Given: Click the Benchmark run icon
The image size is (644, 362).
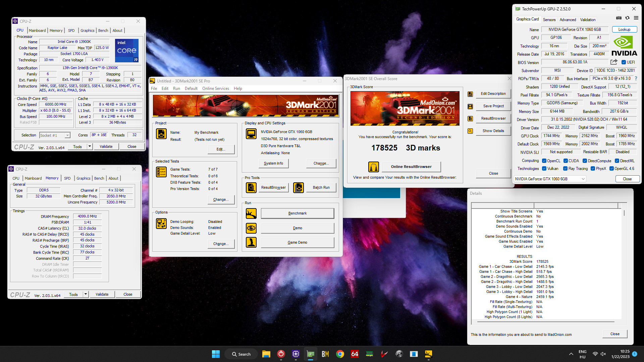Looking at the screenshot, I should 251,214.
